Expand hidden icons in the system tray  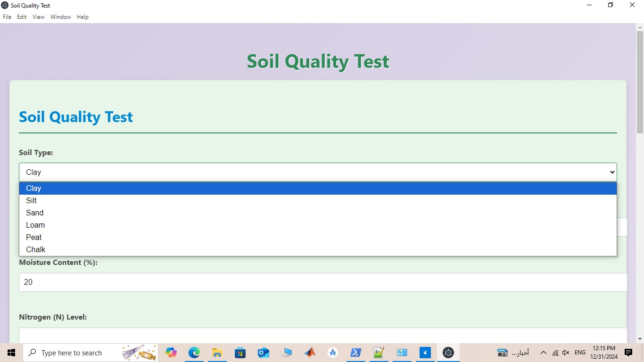(543, 353)
